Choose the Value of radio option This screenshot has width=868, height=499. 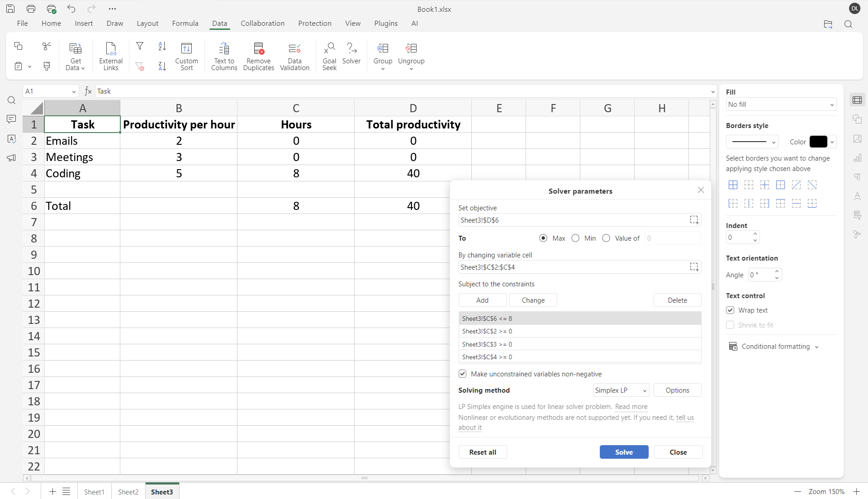(606, 238)
